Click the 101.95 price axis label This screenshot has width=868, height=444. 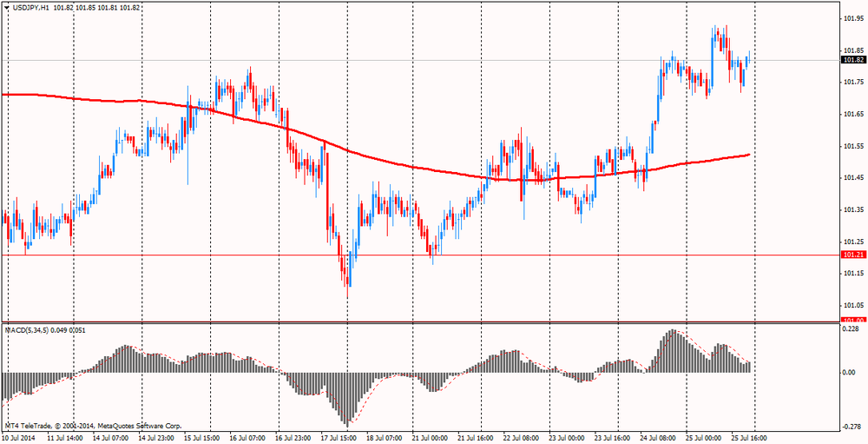pyautogui.click(x=853, y=18)
